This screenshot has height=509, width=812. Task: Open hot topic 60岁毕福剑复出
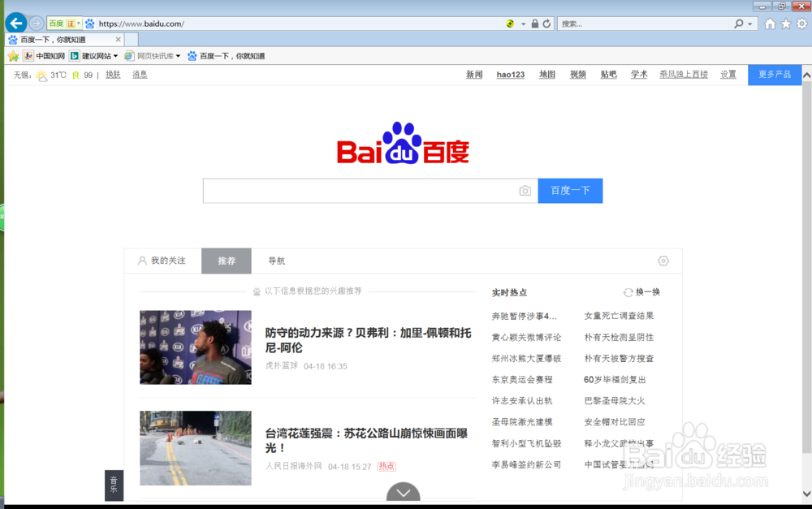pos(615,380)
